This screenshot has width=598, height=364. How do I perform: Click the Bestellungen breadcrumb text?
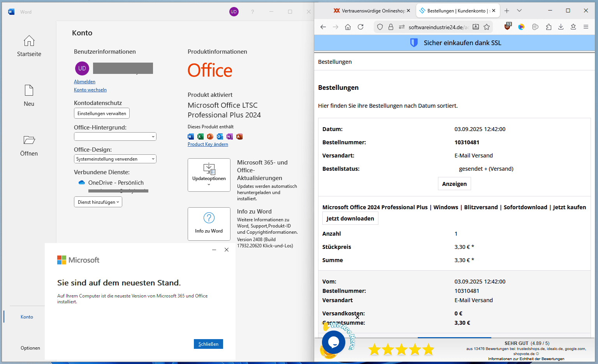pos(335,62)
